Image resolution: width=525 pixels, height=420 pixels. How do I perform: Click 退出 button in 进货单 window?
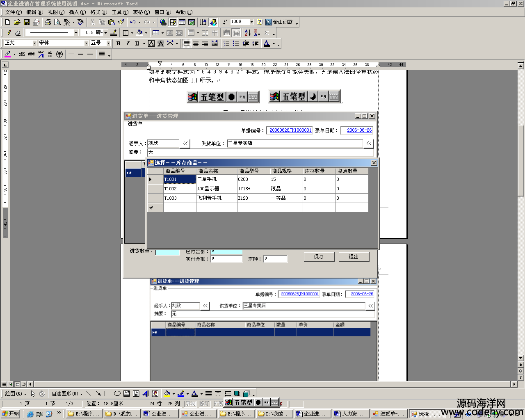pyautogui.click(x=354, y=257)
